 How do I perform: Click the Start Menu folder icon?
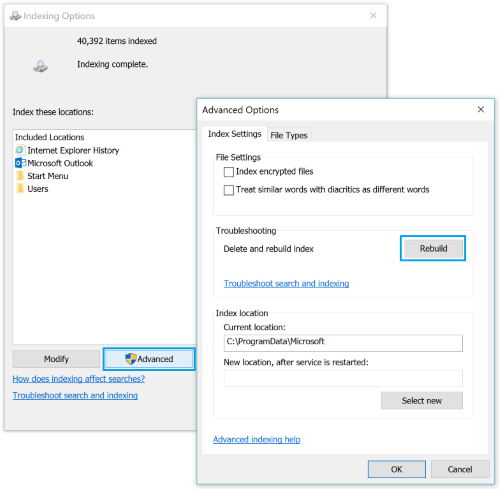(x=20, y=176)
